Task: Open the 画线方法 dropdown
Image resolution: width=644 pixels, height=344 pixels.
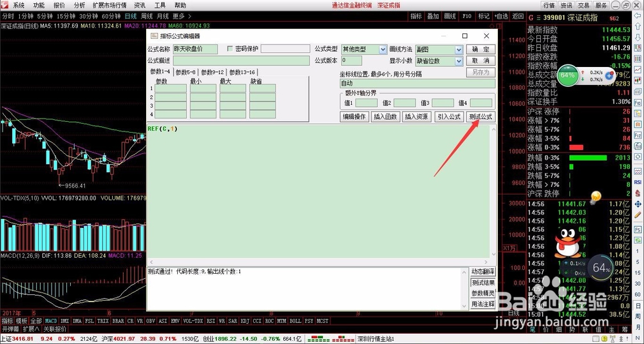Action: click(459, 50)
